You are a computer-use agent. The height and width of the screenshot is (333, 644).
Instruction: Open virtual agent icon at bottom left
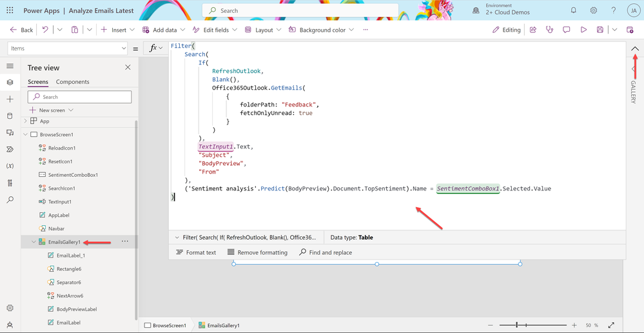pyautogui.click(x=10, y=325)
